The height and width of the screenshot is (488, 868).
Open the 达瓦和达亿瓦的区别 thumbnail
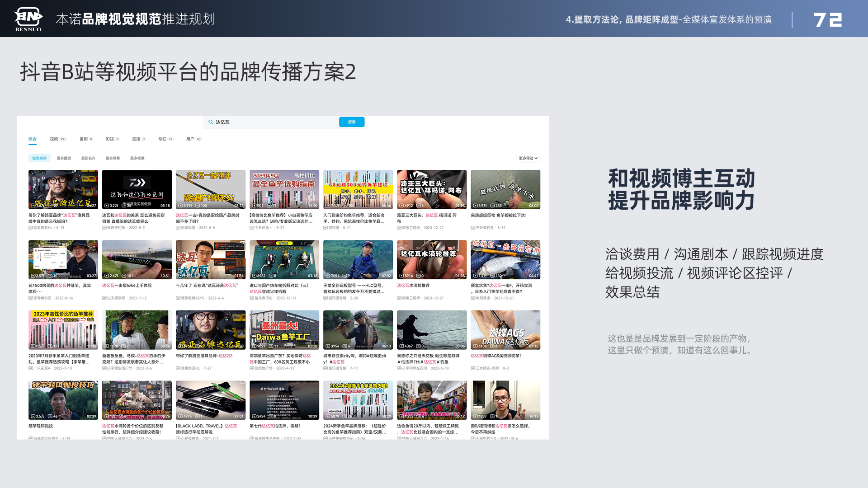(137, 189)
